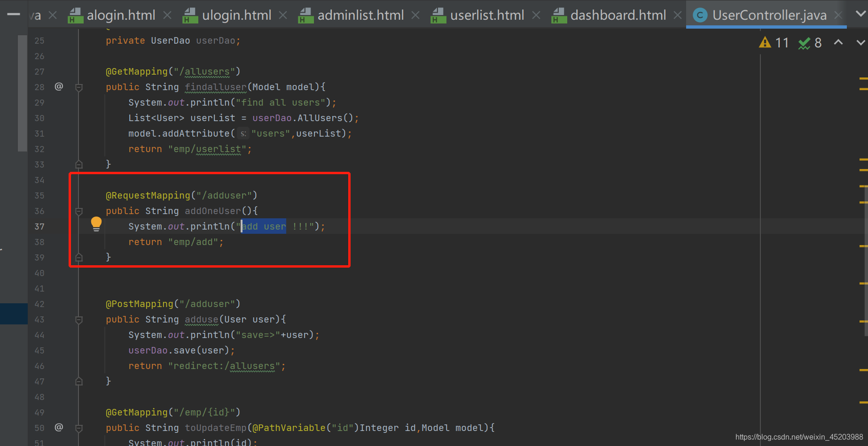Screen dimensions: 868x446
Task: Collapse the addOneUser method at line 36
Action: click(79, 211)
